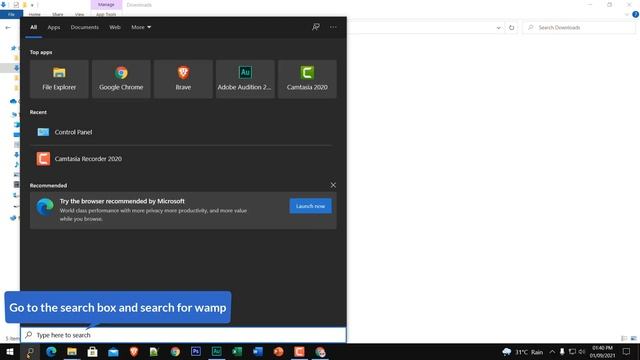This screenshot has height=360, width=640.
Task: Open PowerPoint from the taskbar
Action: pos(279,352)
